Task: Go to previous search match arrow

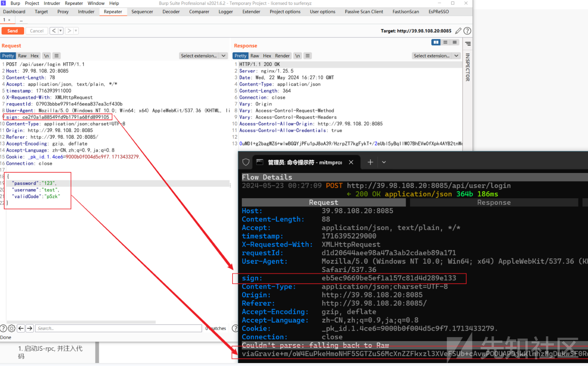Action: (21, 328)
